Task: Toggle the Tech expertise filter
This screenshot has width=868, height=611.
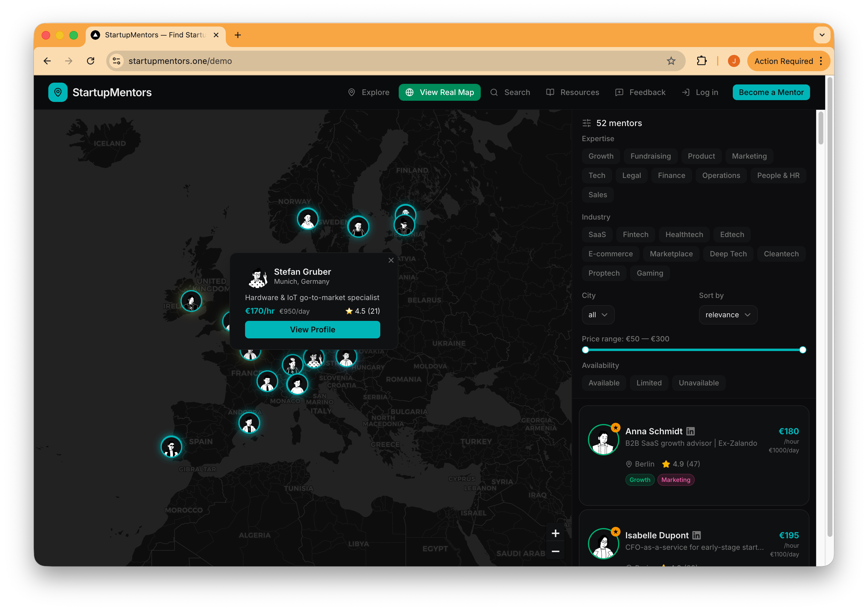Action: click(597, 175)
